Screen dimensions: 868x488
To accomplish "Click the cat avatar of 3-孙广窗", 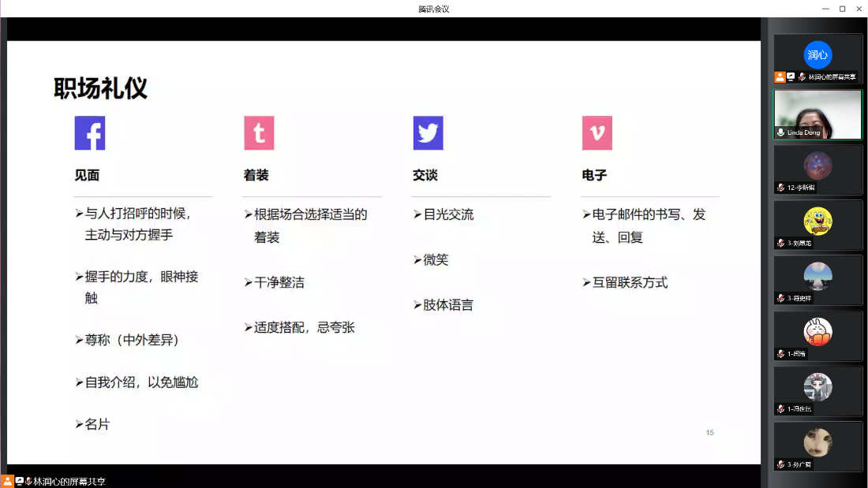I will [x=817, y=442].
